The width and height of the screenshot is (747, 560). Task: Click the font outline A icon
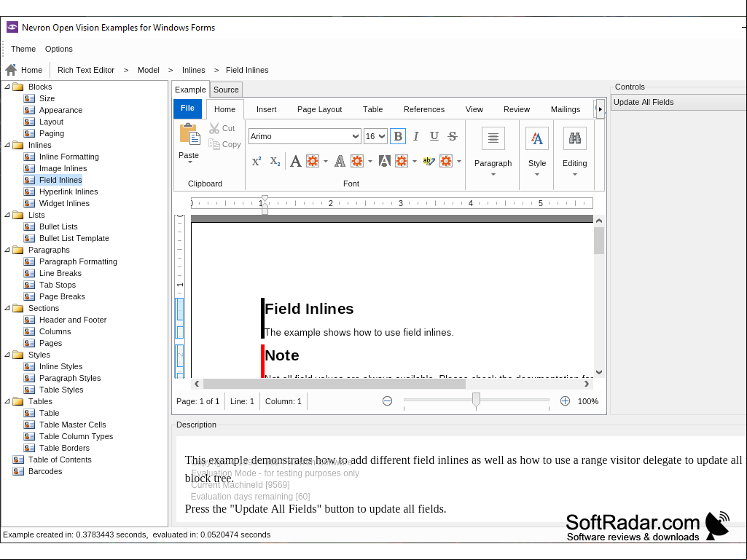(x=340, y=162)
